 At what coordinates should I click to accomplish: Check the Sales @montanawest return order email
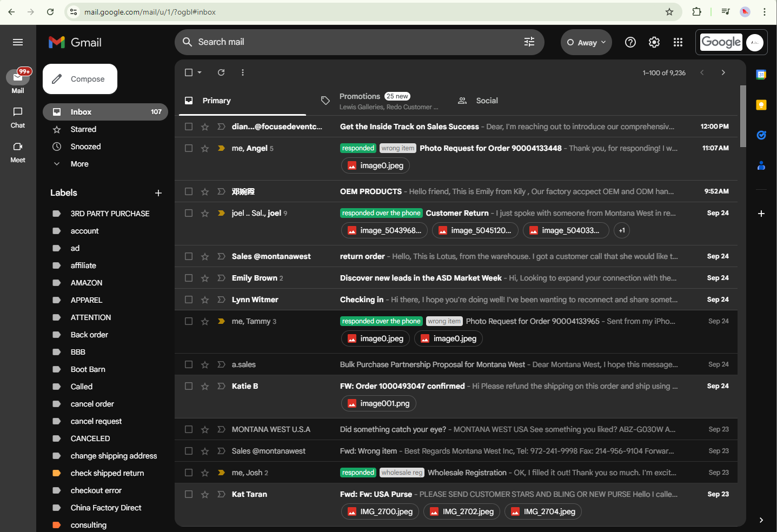coord(189,256)
